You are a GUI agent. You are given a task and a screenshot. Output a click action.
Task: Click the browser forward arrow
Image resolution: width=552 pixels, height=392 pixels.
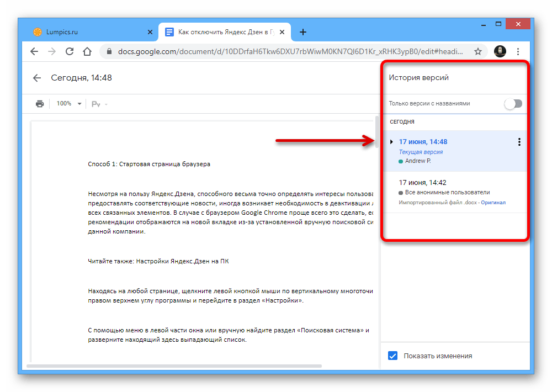[52, 51]
